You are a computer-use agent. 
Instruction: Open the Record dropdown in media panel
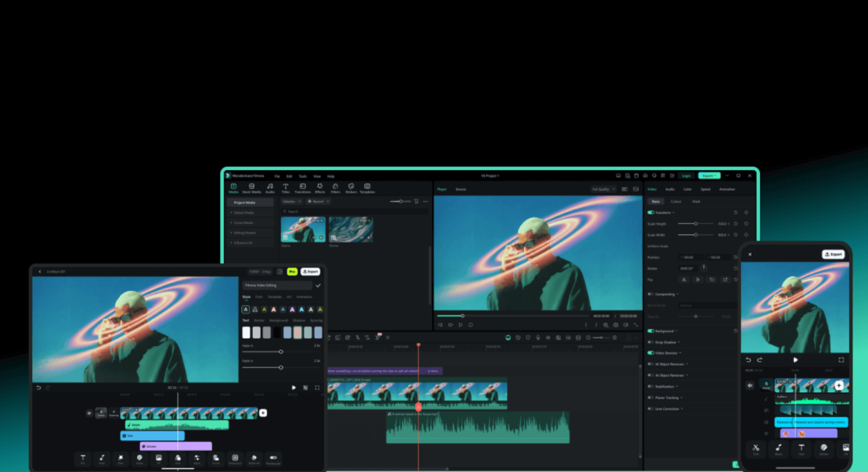pos(318,202)
